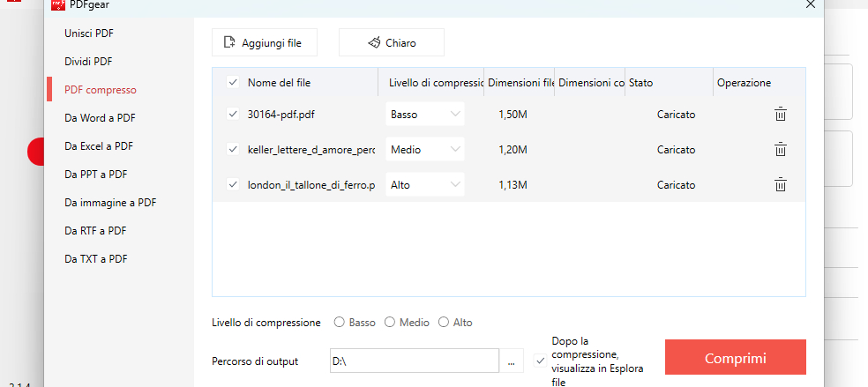Click trash icon for london_il_tallone_di_ferro file
The image size is (868, 387).
pos(780,185)
